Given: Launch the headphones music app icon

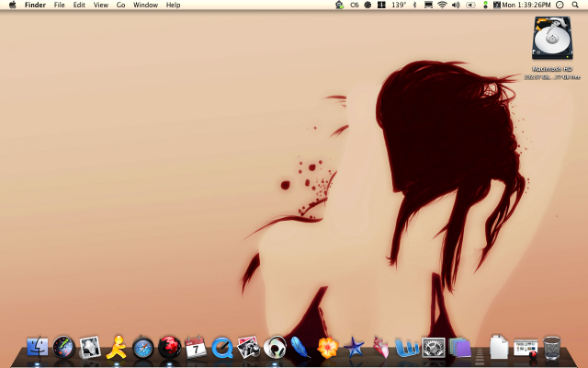Looking at the screenshot, I should click(275, 347).
